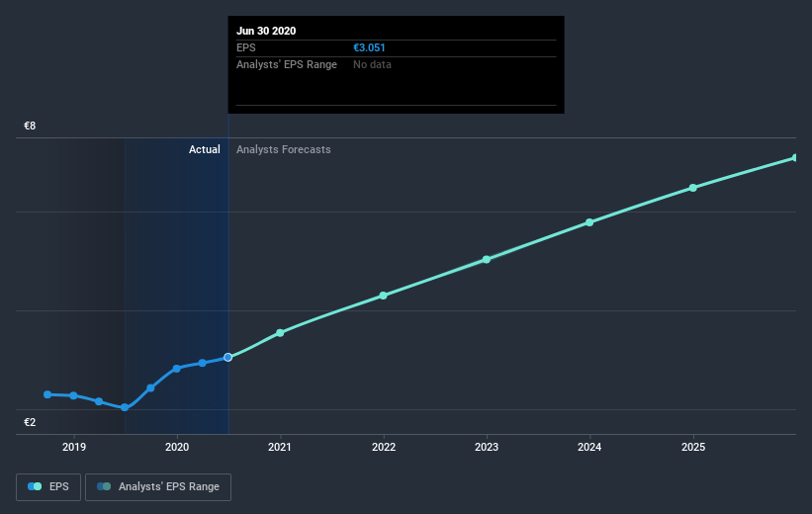This screenshot has width=812, height=514.
Task: Click the Analysts Forecasts section label
Action: tap(284, 149)
